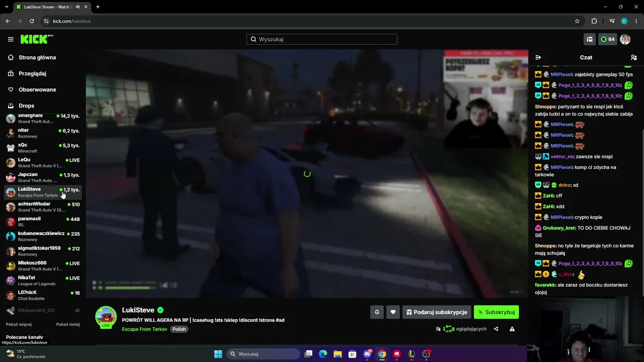Viewport: 644px width, 362px height.
Task: Open xmerghani channel in sidebar
Action: coord(43,119)
